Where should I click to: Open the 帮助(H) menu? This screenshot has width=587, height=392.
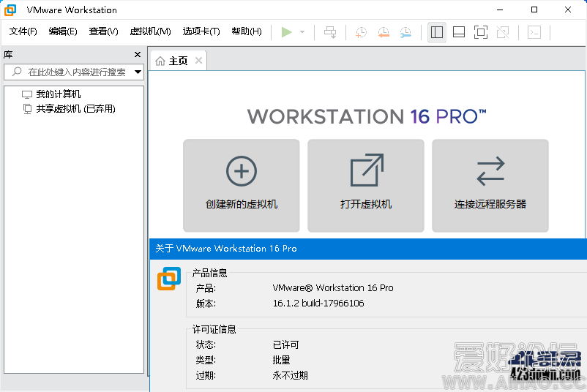[246, 31]
